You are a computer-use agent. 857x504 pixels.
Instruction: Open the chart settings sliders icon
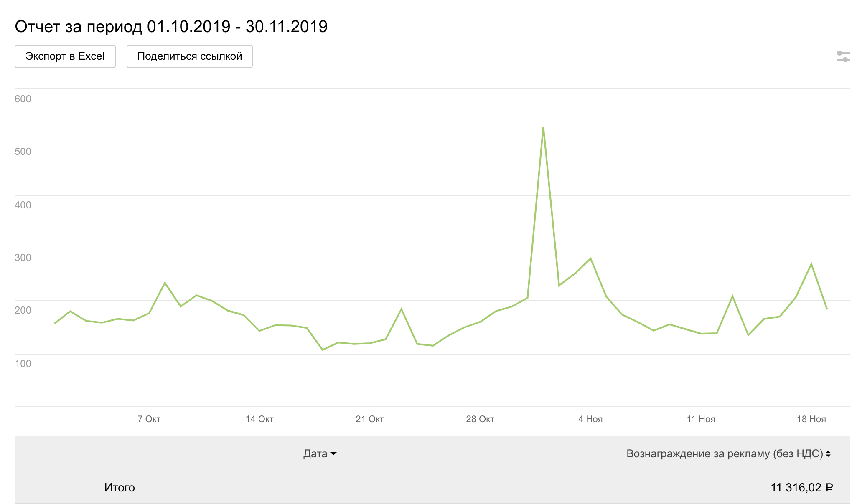point(843,56)
